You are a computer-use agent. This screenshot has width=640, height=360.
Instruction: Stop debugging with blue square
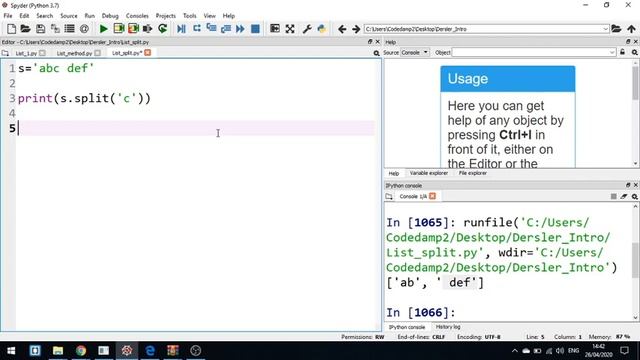coord(256,29)
